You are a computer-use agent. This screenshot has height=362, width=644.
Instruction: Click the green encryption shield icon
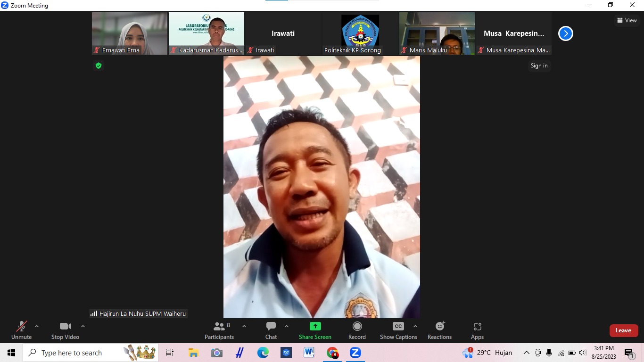click(99, 66)
